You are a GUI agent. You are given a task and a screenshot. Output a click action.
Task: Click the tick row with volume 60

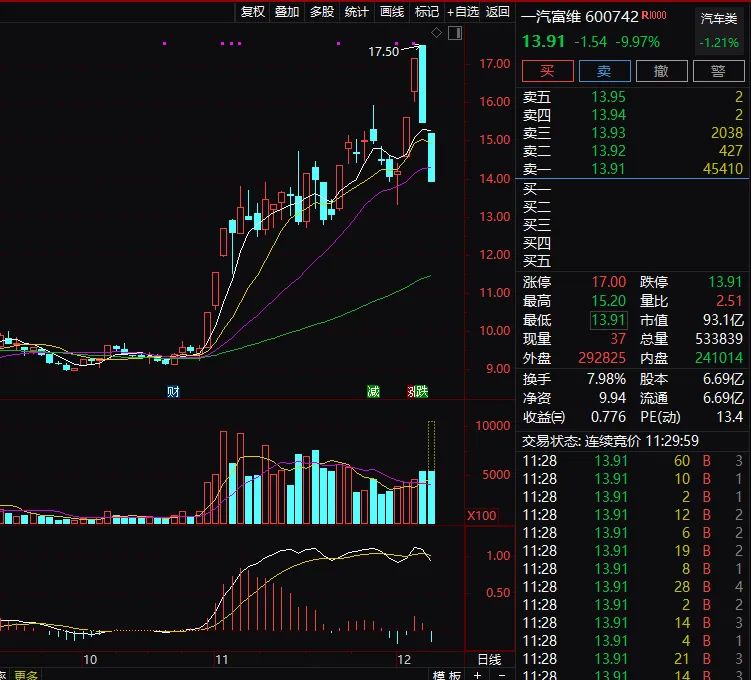632,461
